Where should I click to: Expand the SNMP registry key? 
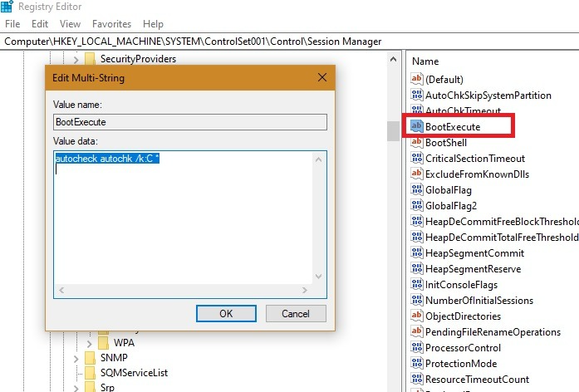click(x=76, y=359)
